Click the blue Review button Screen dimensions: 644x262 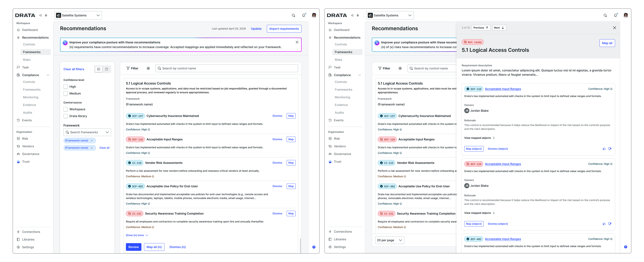[134, 247]
